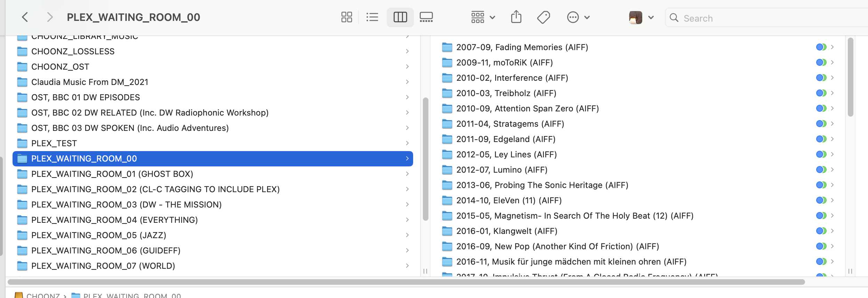Click the tag dot on Klangwelt folder

click(x=821, y=231)
